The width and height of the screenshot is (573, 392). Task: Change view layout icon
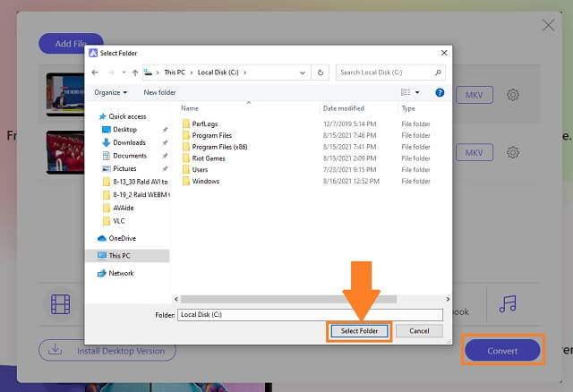click(406, 92)
